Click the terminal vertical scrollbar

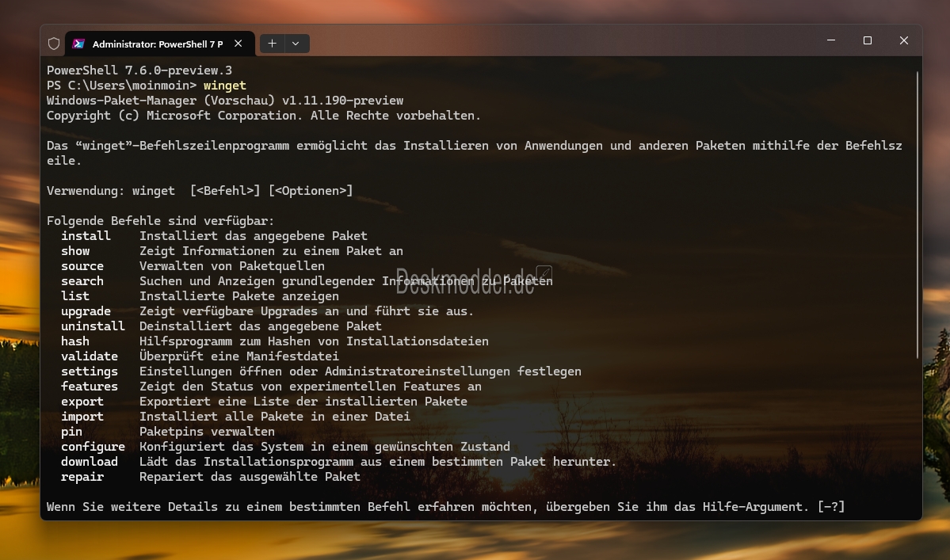click(x=918, y=215)
